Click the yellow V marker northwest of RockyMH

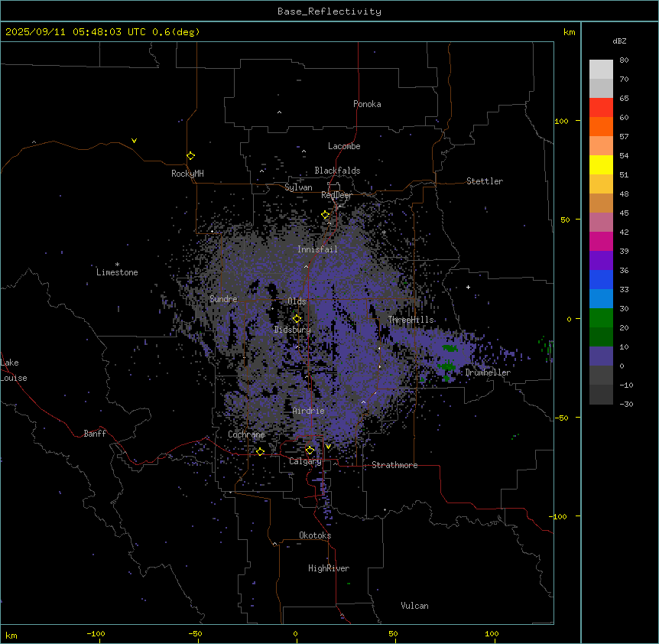pyautogui.click(x=134, y=141)
